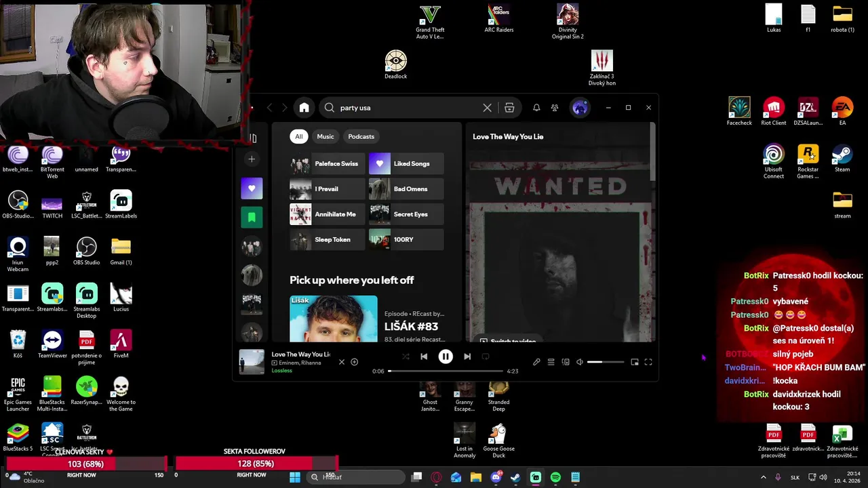Open Secret Eyes shortcut
Viewport: 868px width, 488px height.
pyautogui.click(x=406, y=214)
